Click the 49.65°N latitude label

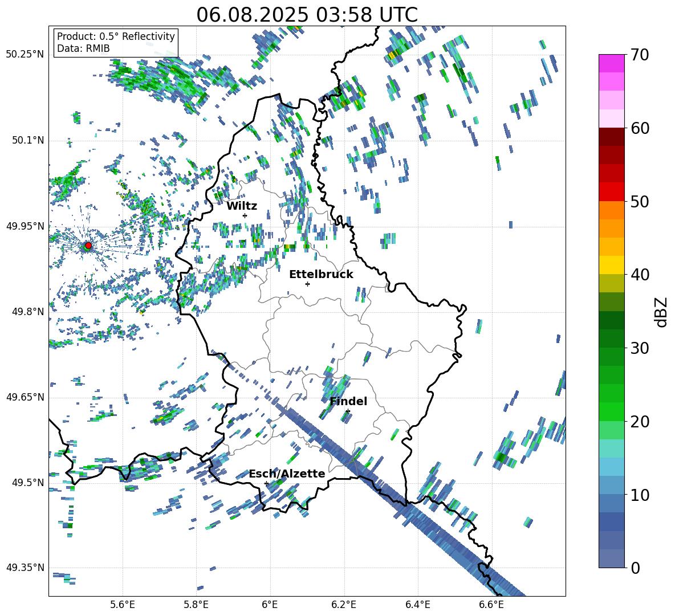25,397
